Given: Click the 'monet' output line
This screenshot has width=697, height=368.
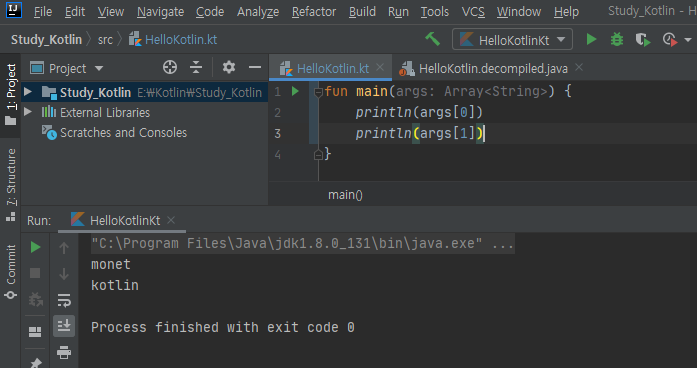Looking at the screenshot, I should 111,264.
